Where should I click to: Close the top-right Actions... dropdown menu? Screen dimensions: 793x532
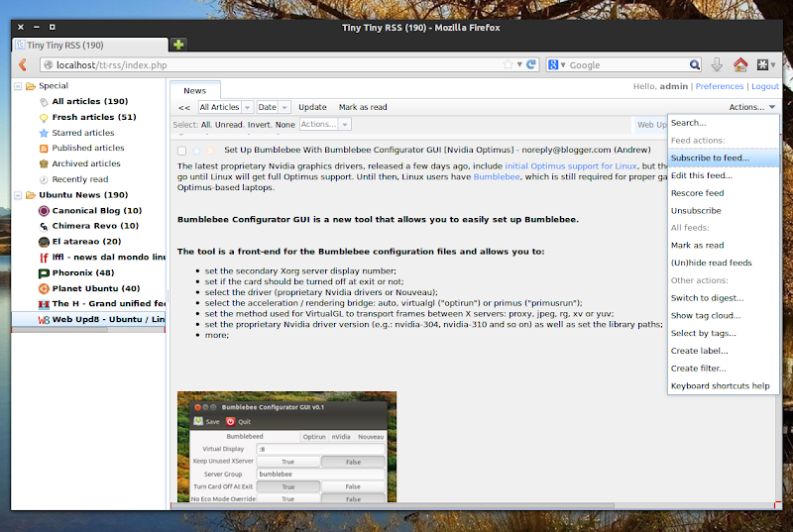(751, 107)
